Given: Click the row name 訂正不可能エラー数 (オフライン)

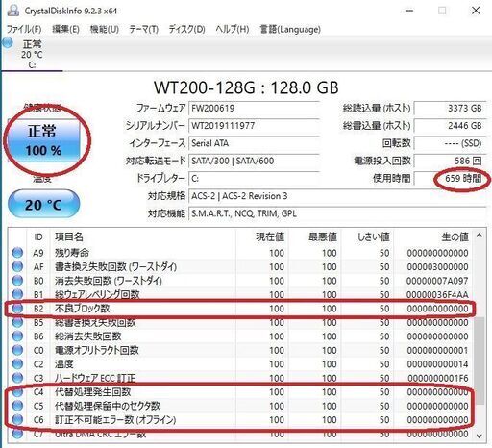Looking at the screenshot, I should [x=115, y=419].
